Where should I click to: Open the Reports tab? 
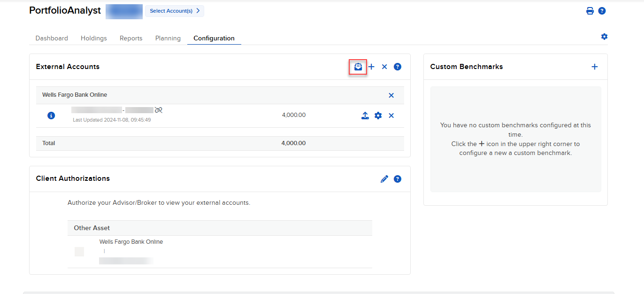pyautogui.click(x=131, y=39)
